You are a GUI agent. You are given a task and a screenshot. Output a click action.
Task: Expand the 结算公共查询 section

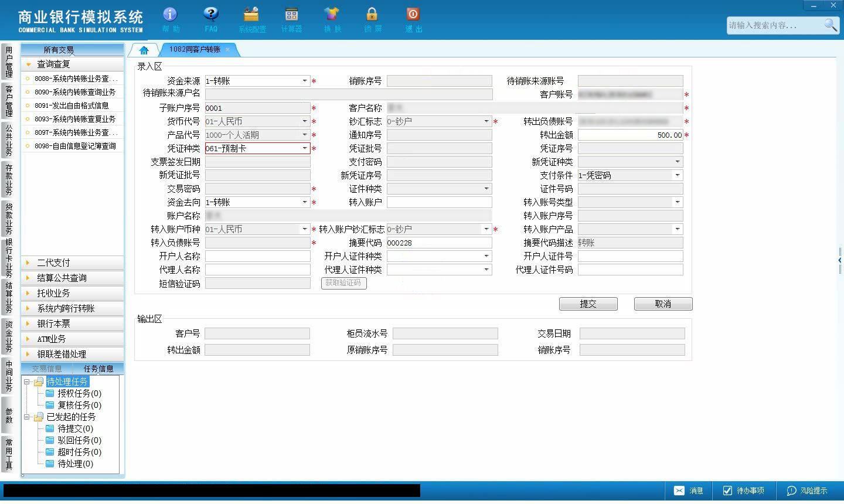73,278
